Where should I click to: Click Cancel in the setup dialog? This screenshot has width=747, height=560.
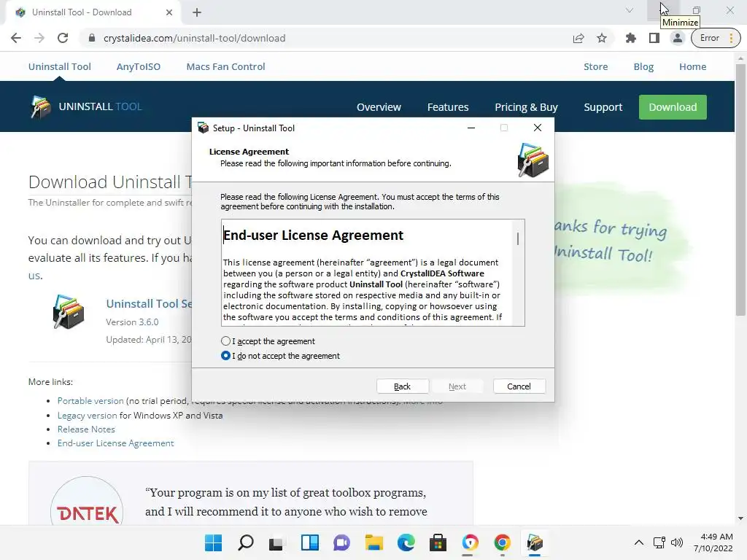(x=519, y=386)
